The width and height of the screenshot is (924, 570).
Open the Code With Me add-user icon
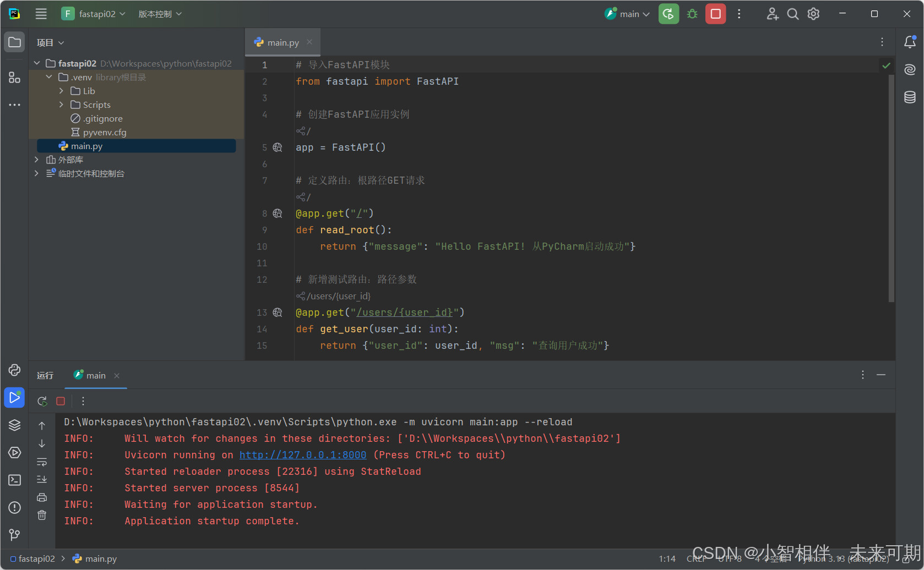pyautogui.click(x=772, y=14)
